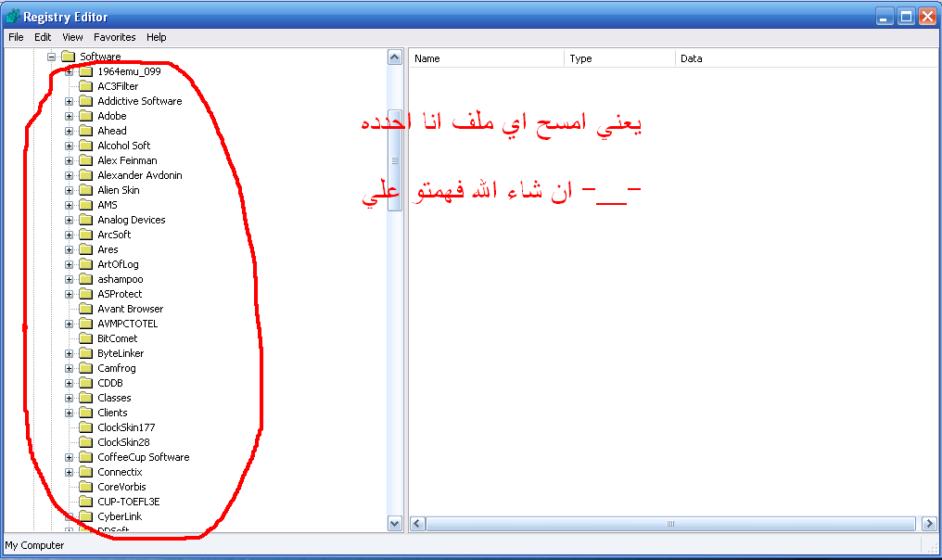Select the Software parent folder icon
Screen dimensions: 942x560
click(69, 57)
